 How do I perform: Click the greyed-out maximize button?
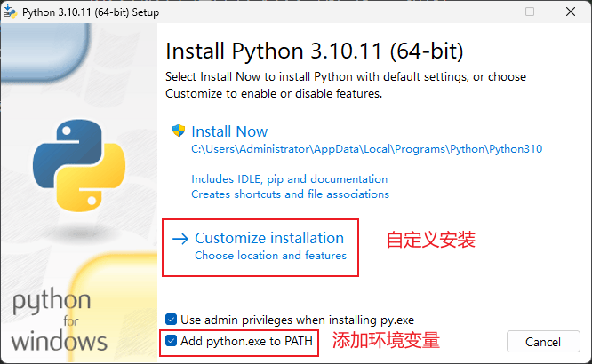pyautogui.click(x=530, y=12)
